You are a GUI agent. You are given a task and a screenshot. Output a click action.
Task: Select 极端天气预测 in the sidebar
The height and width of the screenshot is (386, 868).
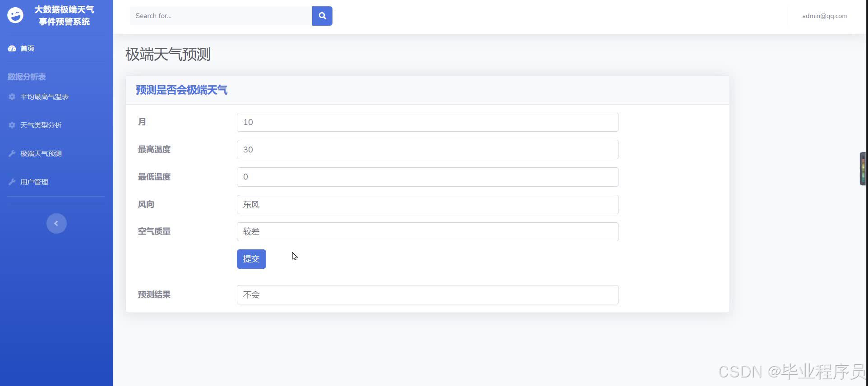click(41, 153)
